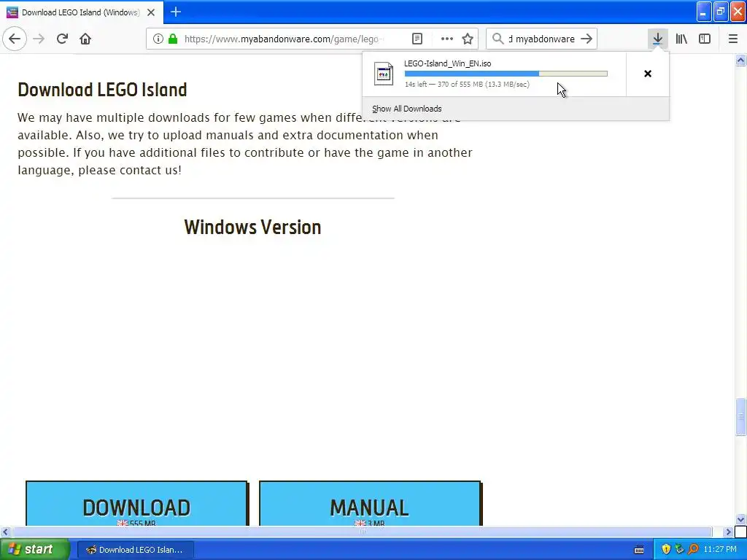Click the horizontal scrollbar right arrow
Screen dimensions: 747x560
click(x=728, y=532)
